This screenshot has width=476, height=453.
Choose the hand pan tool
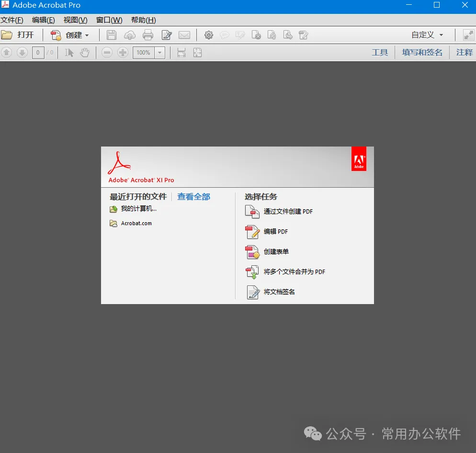(85, 53)
